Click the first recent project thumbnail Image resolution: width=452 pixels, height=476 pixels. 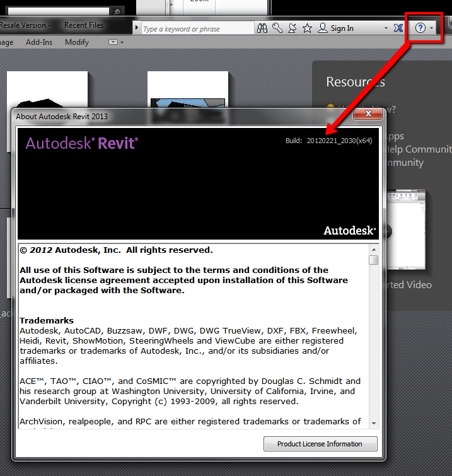(x=47, y=90)
